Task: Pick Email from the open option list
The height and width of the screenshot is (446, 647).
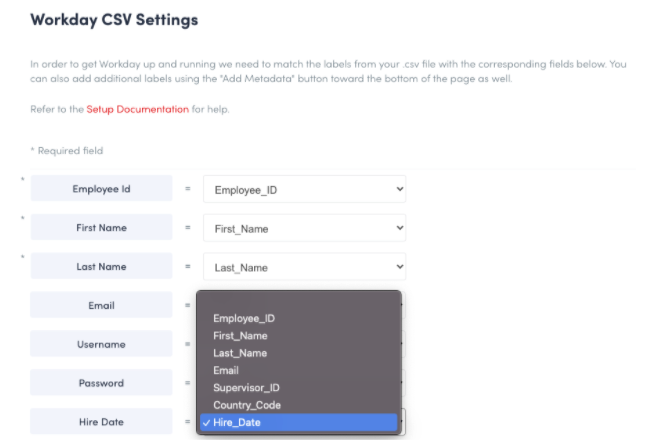Action: click(x=226, y=370)
